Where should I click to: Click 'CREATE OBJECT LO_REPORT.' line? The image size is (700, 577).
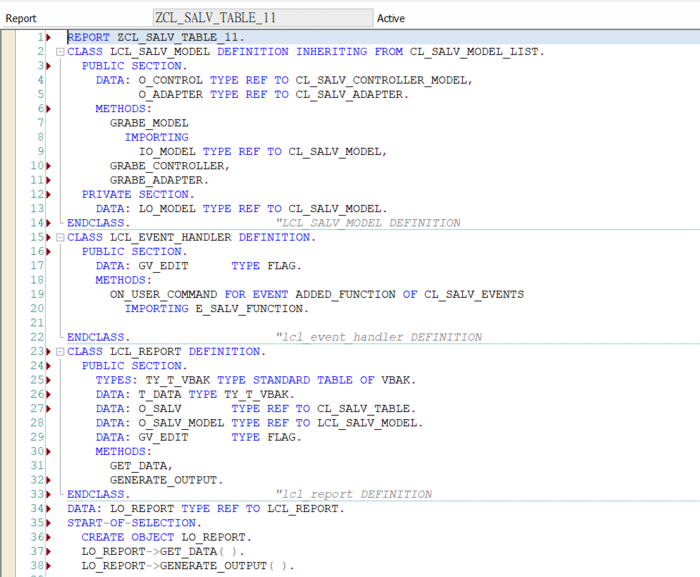167,538
